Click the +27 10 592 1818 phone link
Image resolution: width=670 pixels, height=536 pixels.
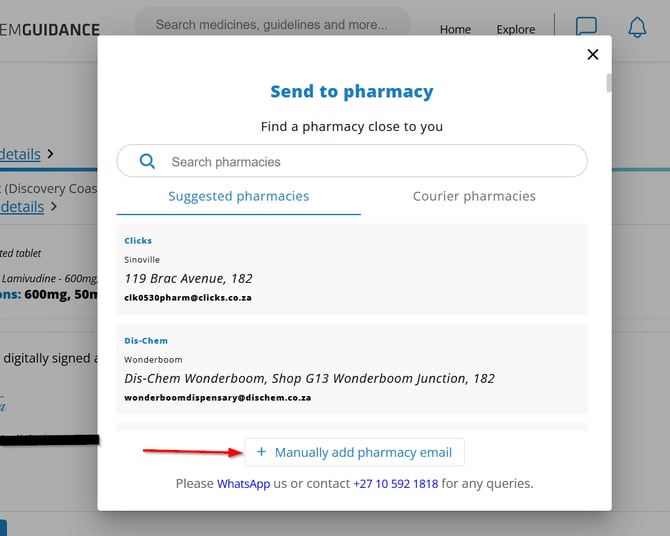click(395, 484)
